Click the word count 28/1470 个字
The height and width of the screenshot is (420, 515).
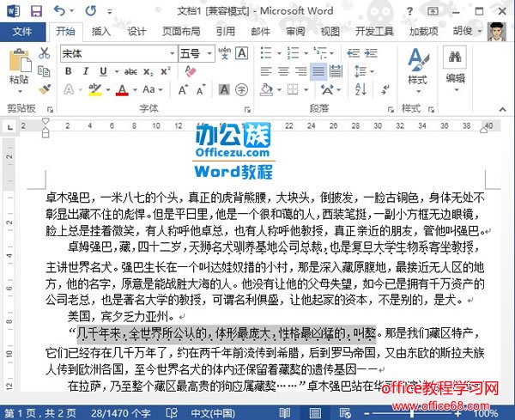pos(120,413)
